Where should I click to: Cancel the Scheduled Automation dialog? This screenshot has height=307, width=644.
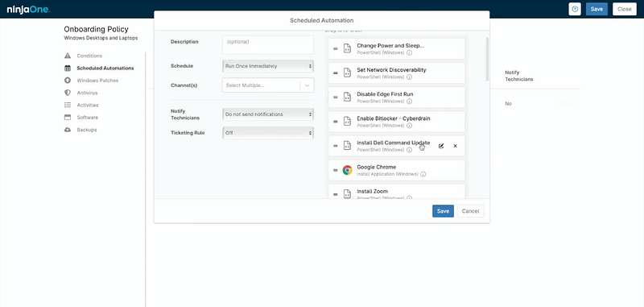pos(470,211)
